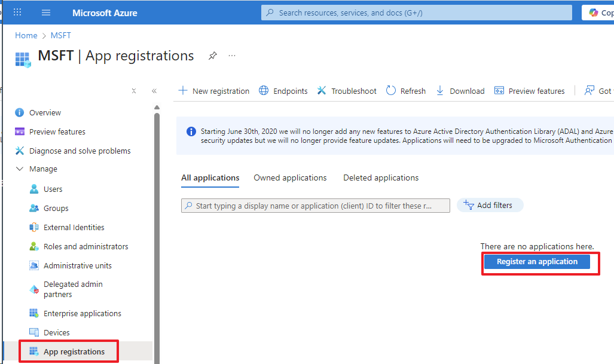The height and width of the screenshot is (364, 614).
Task: Click the Microsoft apps grid launcher icon
Action: point(17,13)
